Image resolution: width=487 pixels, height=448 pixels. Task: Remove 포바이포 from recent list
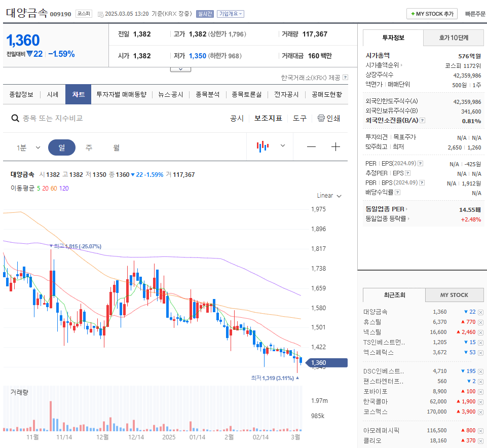tap(480, 392)
